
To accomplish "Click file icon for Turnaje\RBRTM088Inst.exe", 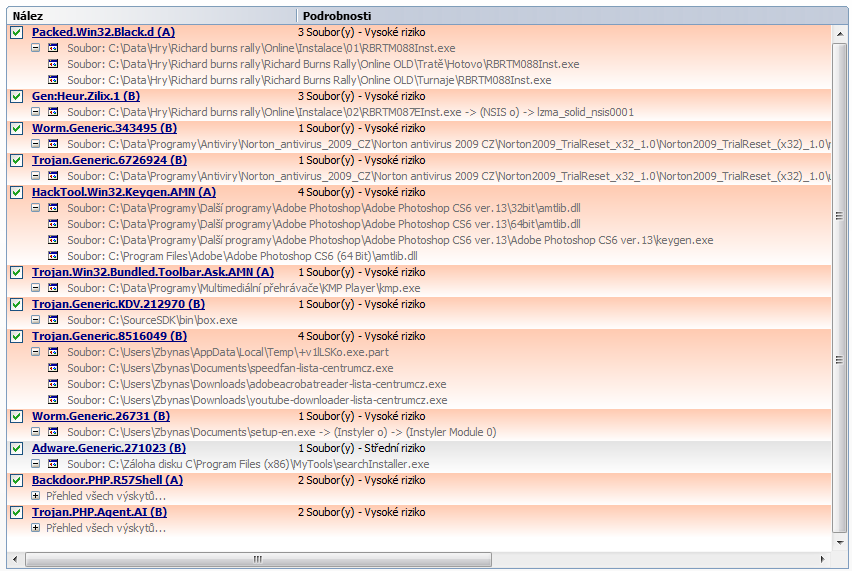I will click(53, 80).
